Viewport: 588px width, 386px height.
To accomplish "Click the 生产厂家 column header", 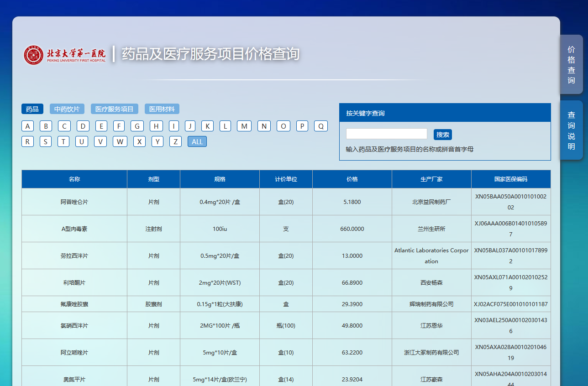I will point(431,179).
